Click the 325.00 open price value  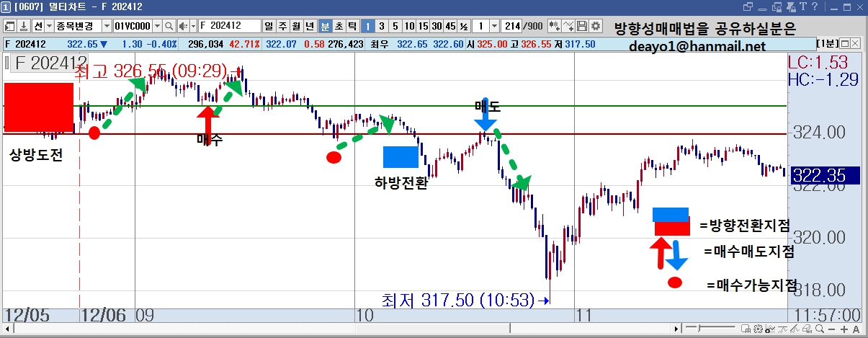pos(492,44)
